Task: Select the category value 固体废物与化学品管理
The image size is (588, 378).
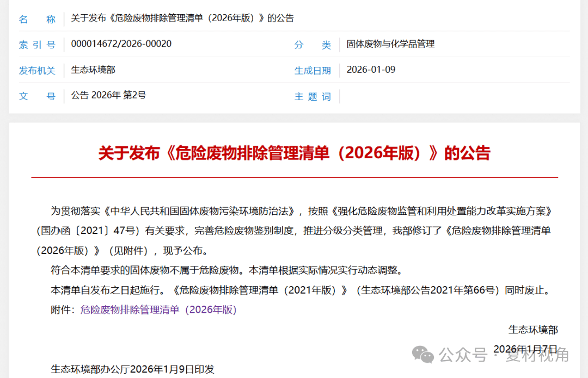Action: 390,44
